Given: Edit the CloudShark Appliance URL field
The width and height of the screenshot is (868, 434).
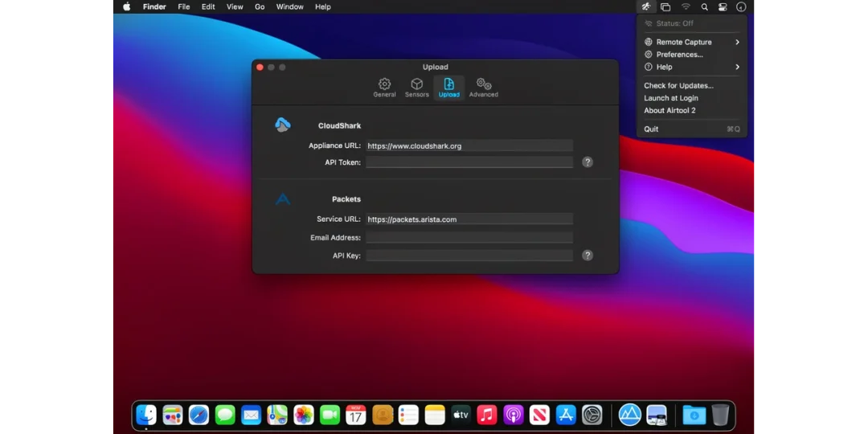Looking at the screenshot, I should [x=469, y=146].
